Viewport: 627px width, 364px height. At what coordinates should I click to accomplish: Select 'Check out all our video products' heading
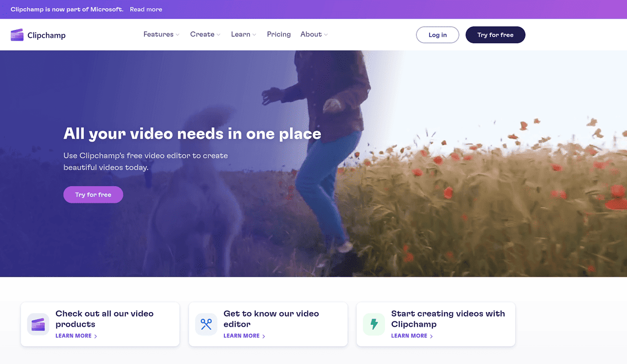click(x=104, y=319)
